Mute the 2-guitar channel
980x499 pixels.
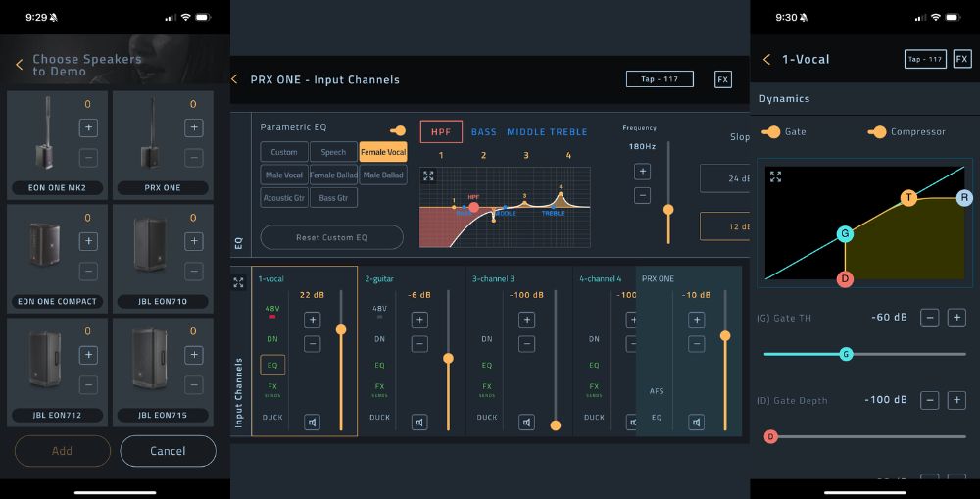tap(419, 423)
